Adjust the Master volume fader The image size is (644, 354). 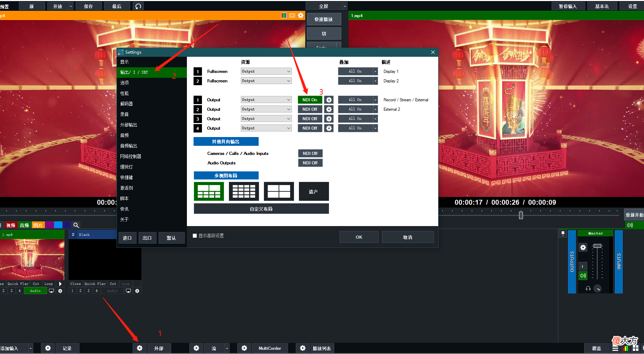pos(597,246)
